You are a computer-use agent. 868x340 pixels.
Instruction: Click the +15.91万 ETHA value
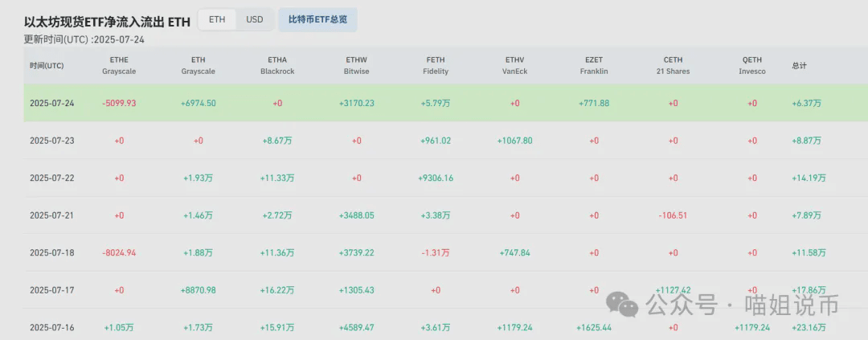pos(277,327)
